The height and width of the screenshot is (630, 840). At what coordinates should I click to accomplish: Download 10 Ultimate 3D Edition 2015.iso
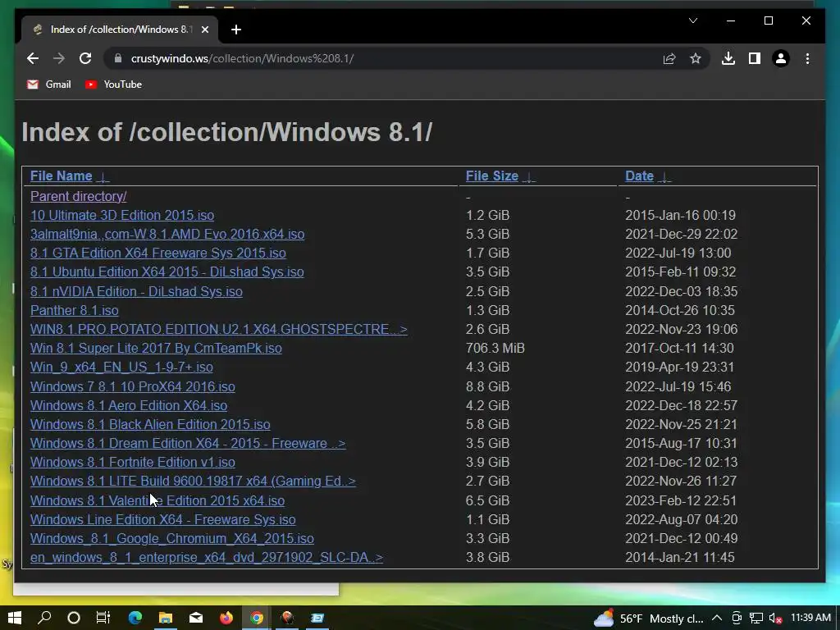point(122,216)
